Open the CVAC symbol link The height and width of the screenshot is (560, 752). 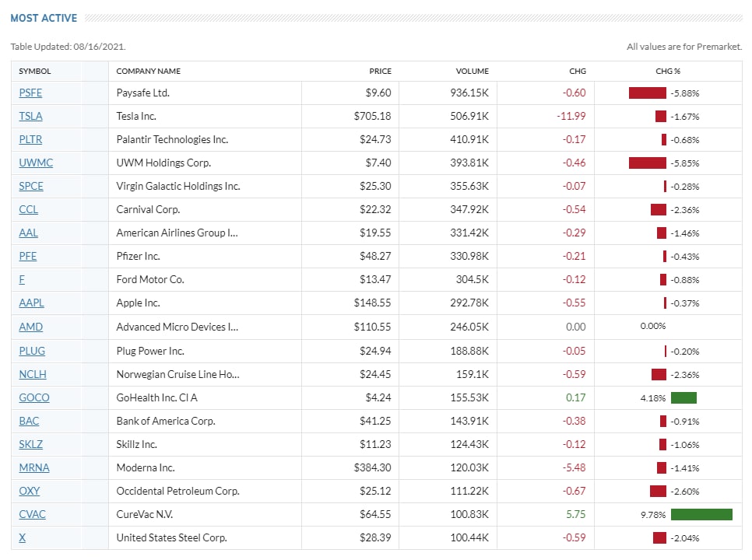[32, 514]
